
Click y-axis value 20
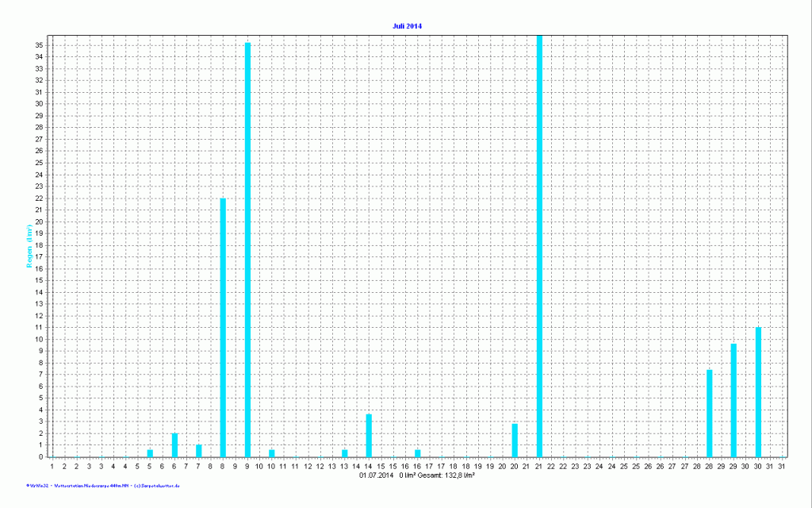pyautogui.click(x=38, y=221)
